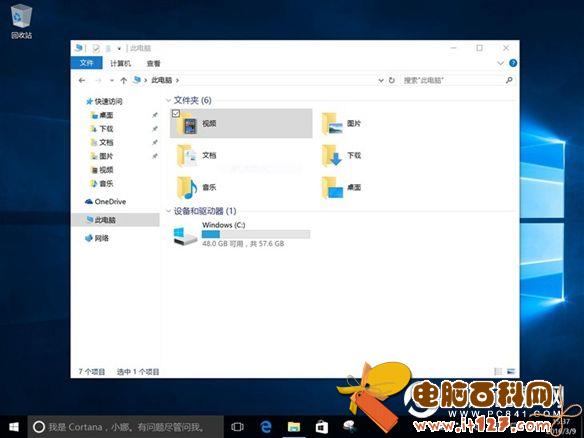
Task: Select the 桌面 folder icon in main pane
Action: click(332, 188)
